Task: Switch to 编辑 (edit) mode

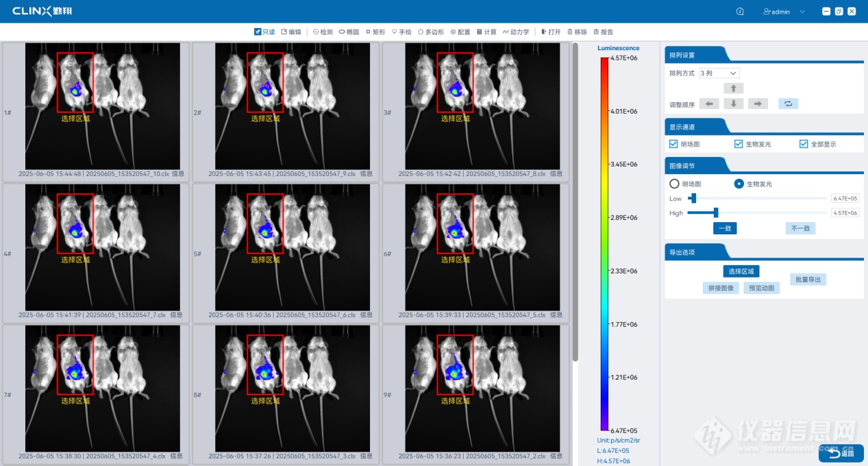Action: coord(291,32)
